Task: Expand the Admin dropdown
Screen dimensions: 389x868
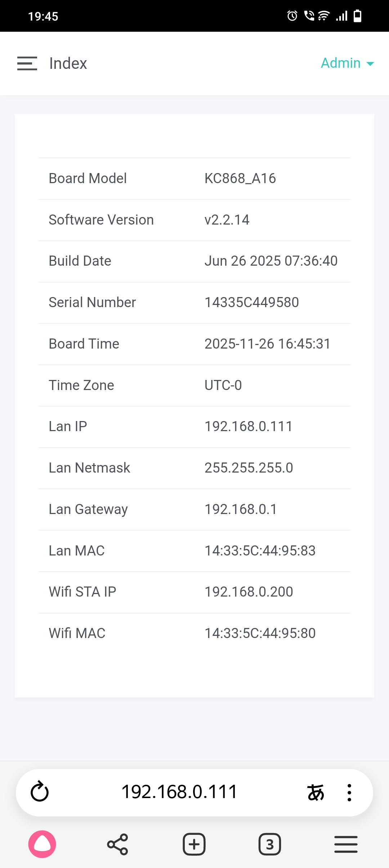Action: point(347,63)
